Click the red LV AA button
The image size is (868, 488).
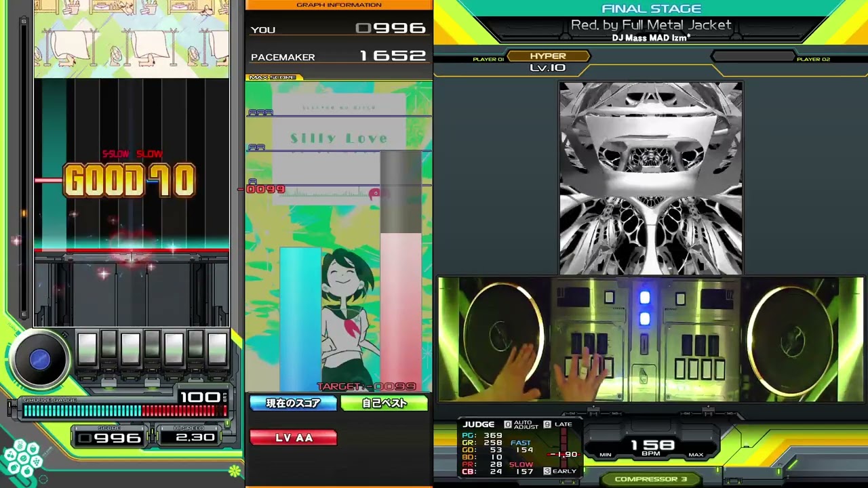coord(294,438)
